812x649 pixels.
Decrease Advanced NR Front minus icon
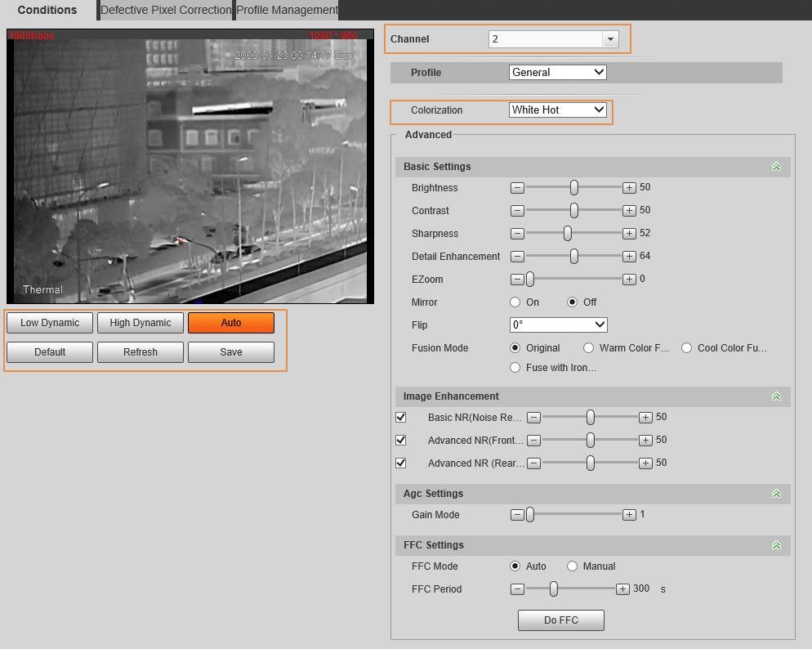(x=533, y=441)
